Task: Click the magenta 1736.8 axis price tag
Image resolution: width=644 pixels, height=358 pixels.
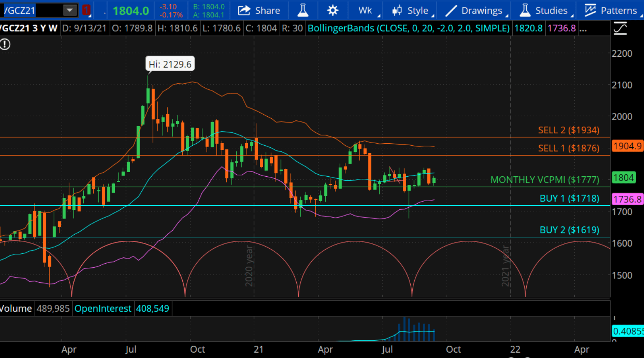Action: click(627, 199)
